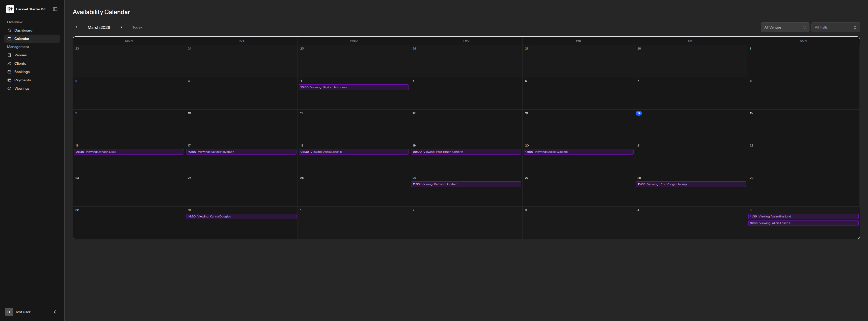Expand the All Halls selector

pyautogui.click(x=836, y=27)
